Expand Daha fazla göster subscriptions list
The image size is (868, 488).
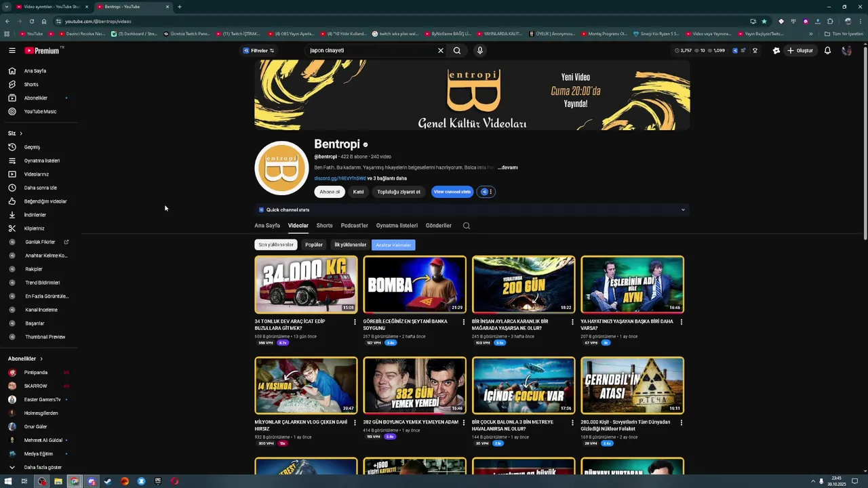coord(43,467)
